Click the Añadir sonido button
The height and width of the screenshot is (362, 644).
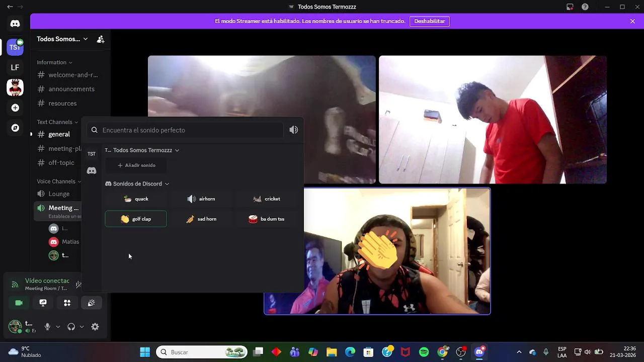tap(136, 165)
